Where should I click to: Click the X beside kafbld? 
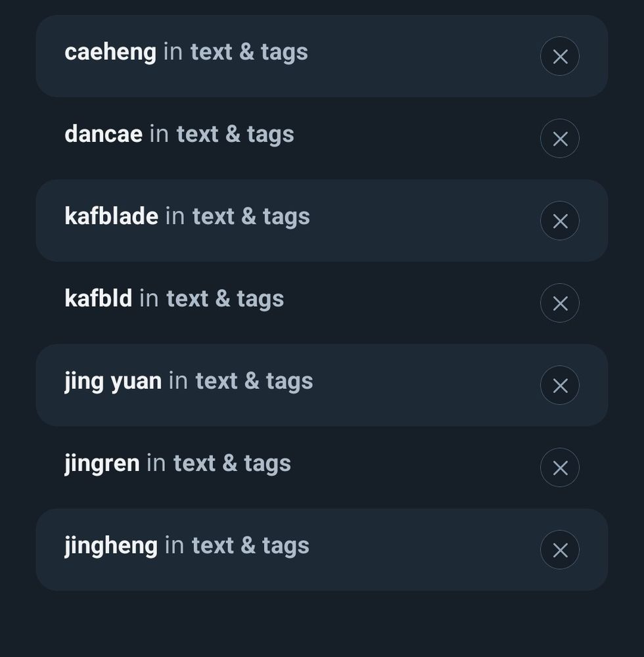[x=560, y=303]
